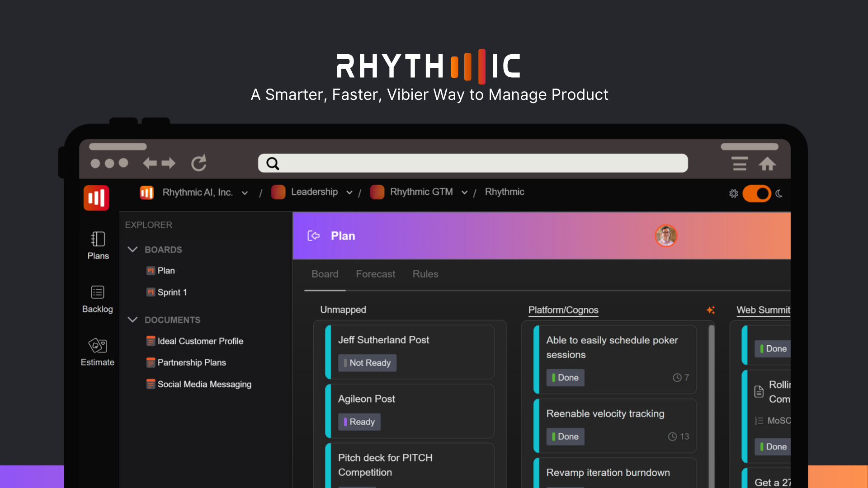Select the Plans icon in the left sidebar
This screenshot has height=488, width=868.
pos(97,239)
